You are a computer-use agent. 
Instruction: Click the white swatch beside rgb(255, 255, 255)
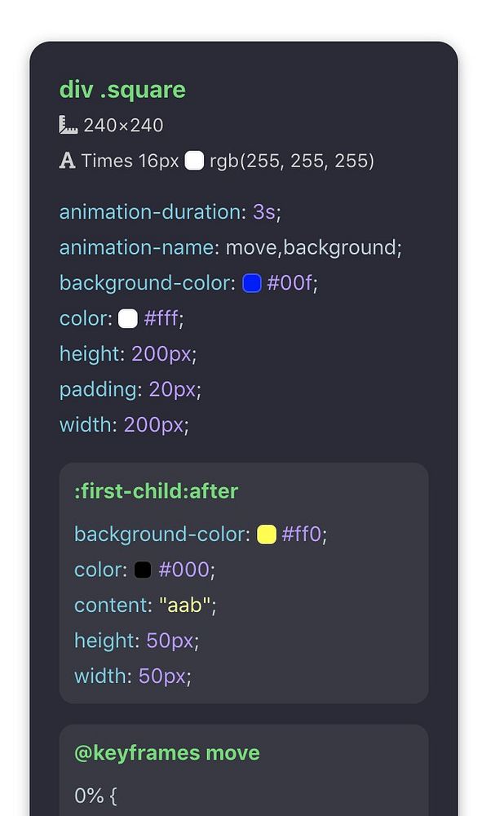pyautogui.click(x=195, y=161)
